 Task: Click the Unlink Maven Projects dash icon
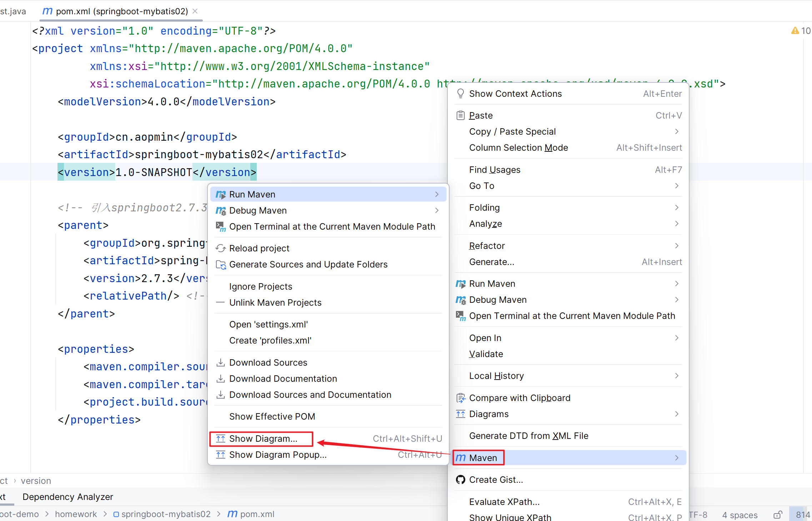[221, 303]
